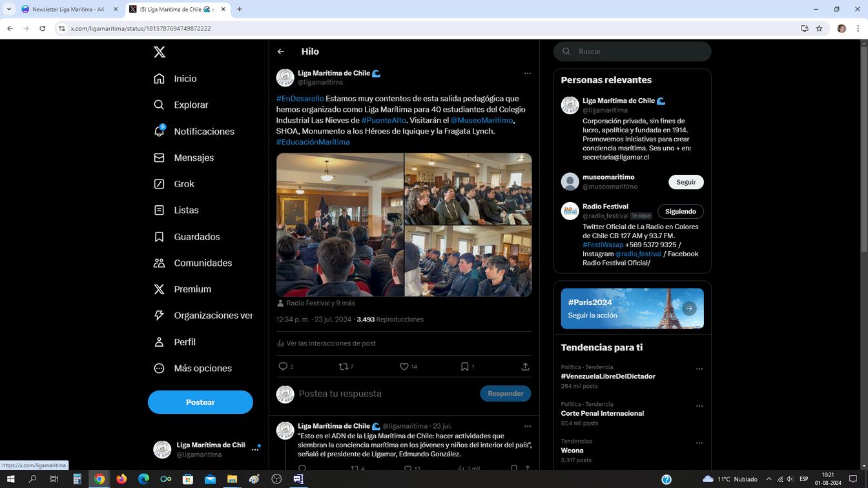Viewport: 868px width, 488px height.
Task: Open the bottom-right photo of students
Action: (x=468, y=261)
